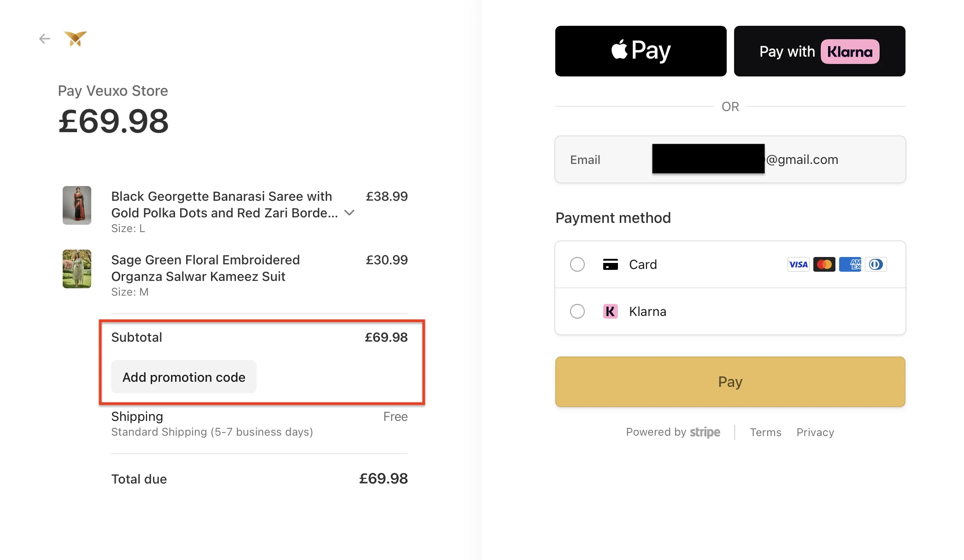Select the Klarna radio button

[x=577, y=311]
